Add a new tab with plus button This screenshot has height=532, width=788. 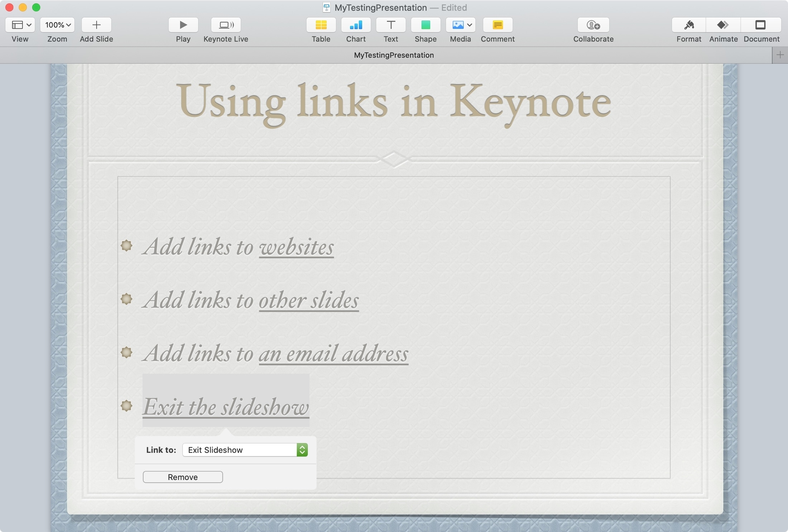(780, 55)
